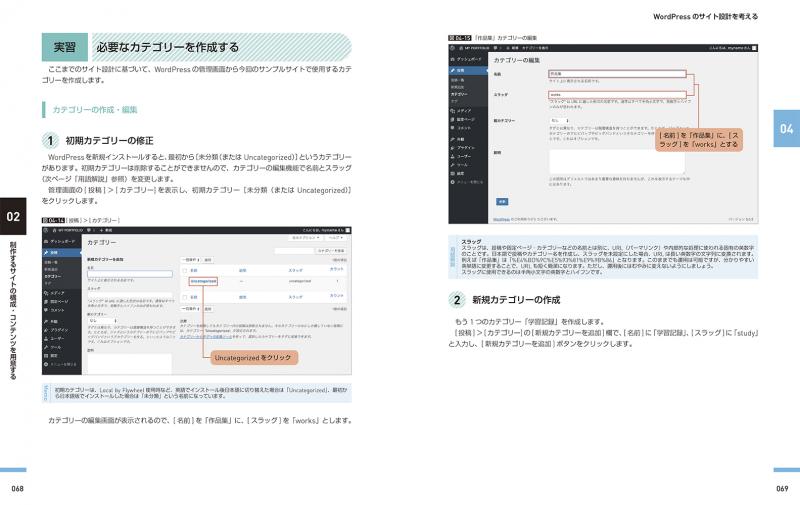Select カテゴリー submenu in category list sidebar
The width and height of the screenshot is (800, 505).
[53, 276]
